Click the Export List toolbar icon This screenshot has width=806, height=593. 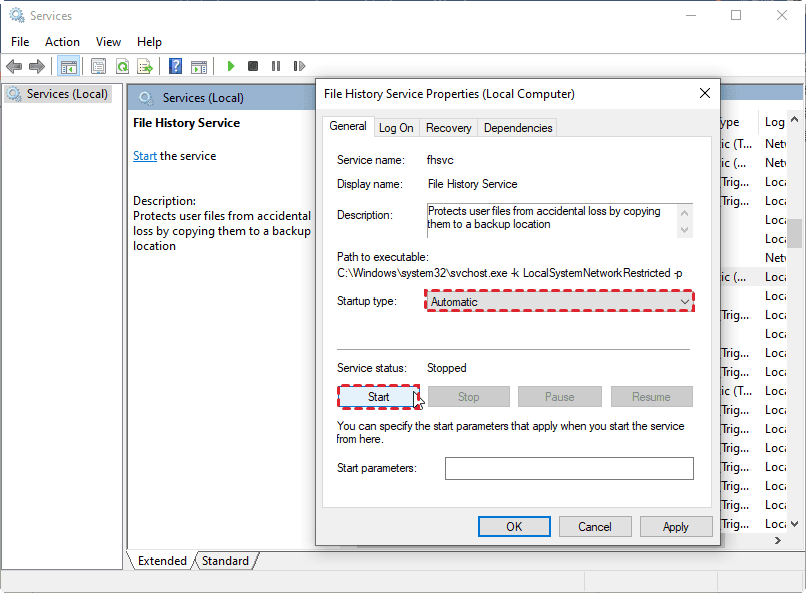[x=145, y=66]
